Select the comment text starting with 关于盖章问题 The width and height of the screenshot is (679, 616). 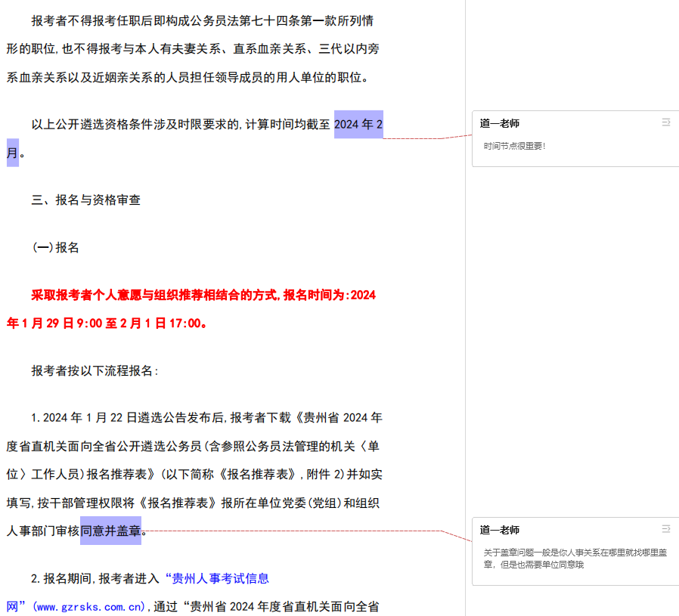point(575,559)
